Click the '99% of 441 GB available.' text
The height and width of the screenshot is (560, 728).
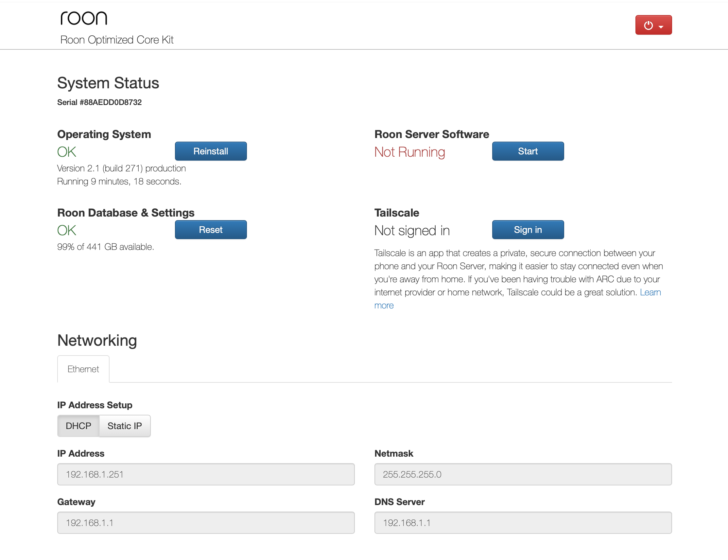tap(105, 247)
